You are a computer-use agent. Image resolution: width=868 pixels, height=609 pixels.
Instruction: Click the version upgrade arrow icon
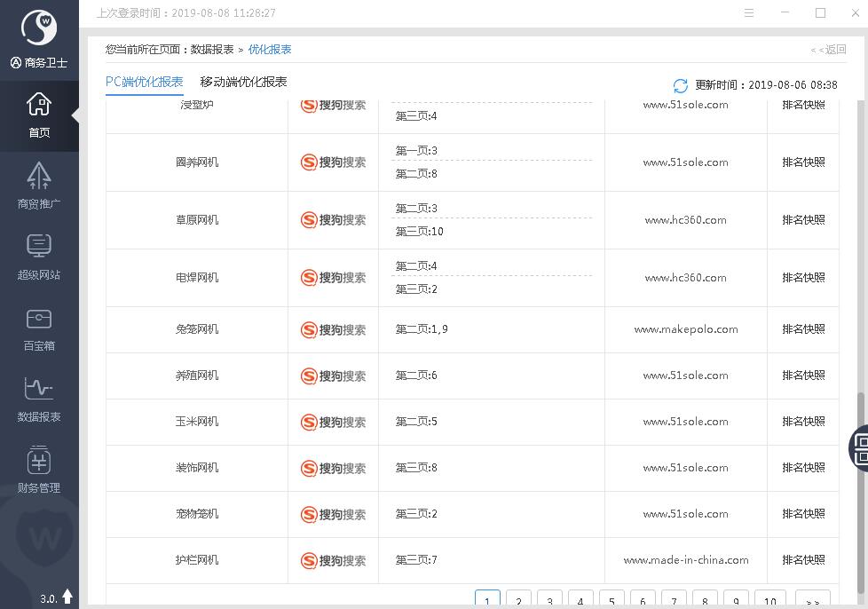pyautogui.click(x=67, y=597)
